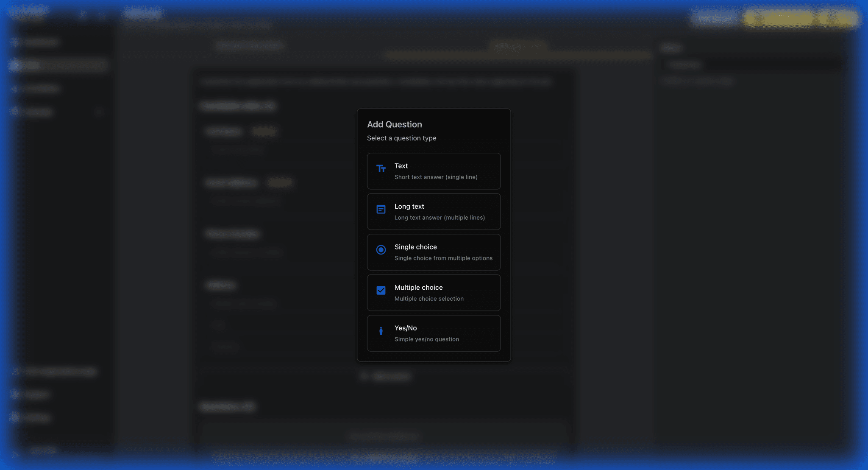Image resolution: width=868 pixels, height=470 pixels.
Task: Click the Multiple choice checkbox icon
Action: 381,290
